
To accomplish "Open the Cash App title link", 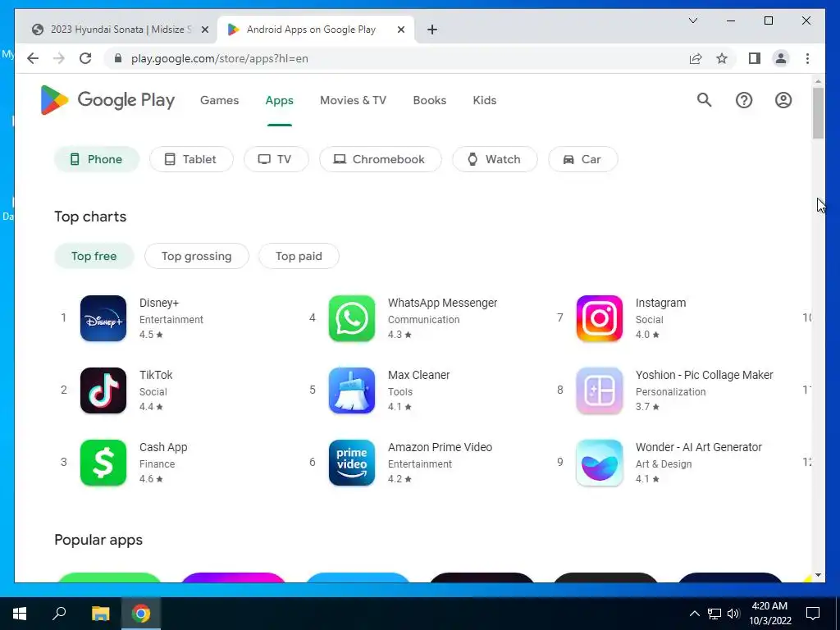I will click(x=163, y=447).
